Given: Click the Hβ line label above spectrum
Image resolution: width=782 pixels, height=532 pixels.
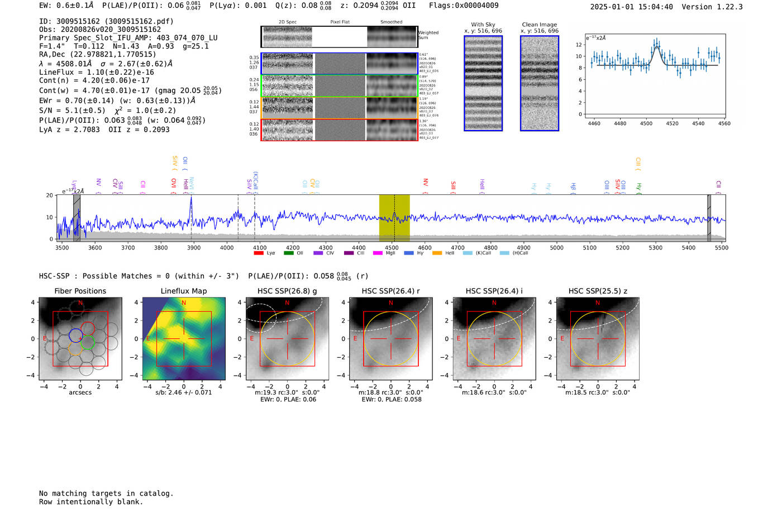Looking at the screenshot, I should 573,187.
